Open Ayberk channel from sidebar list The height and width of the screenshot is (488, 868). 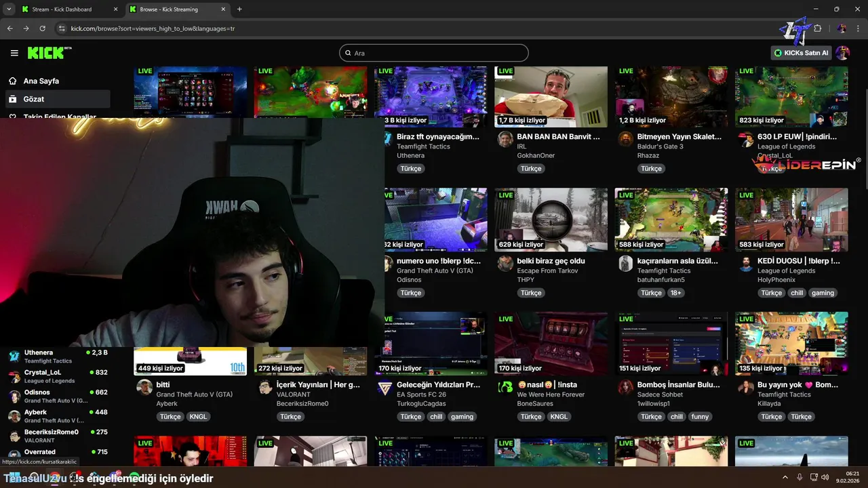click(57, 415)
